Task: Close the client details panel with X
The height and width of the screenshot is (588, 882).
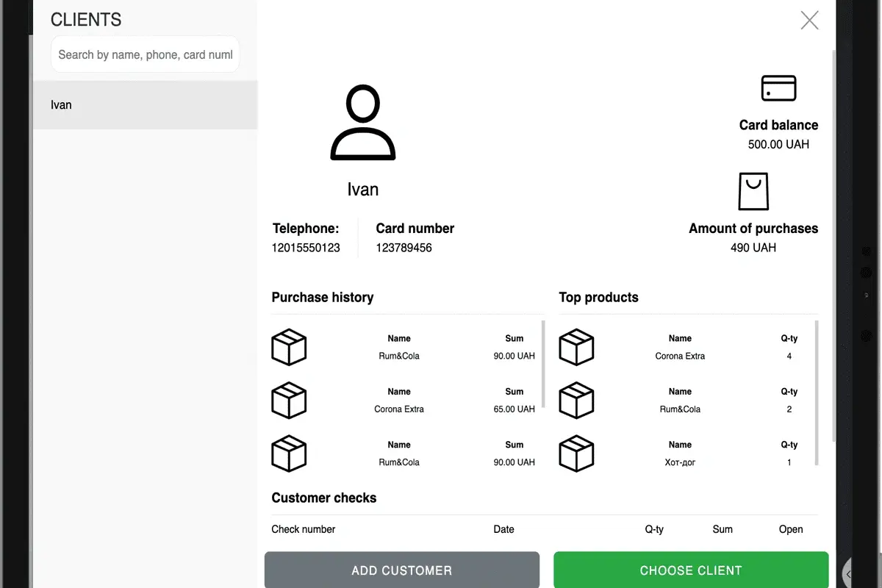Action: click(x=809, y=20)
